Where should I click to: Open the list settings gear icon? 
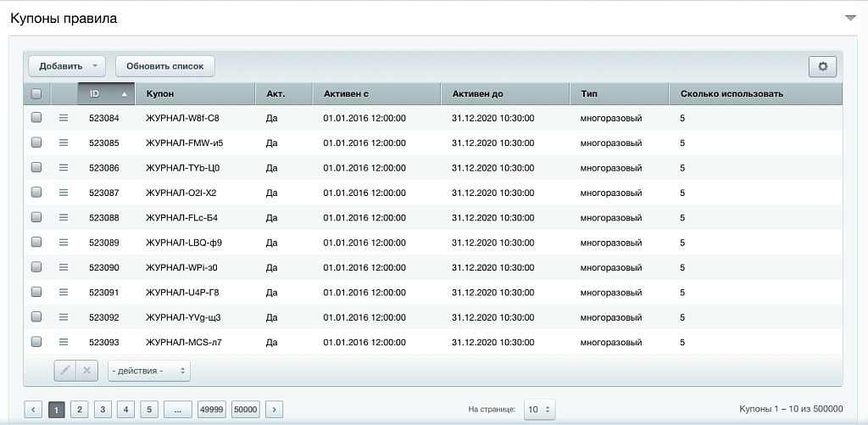822,66
